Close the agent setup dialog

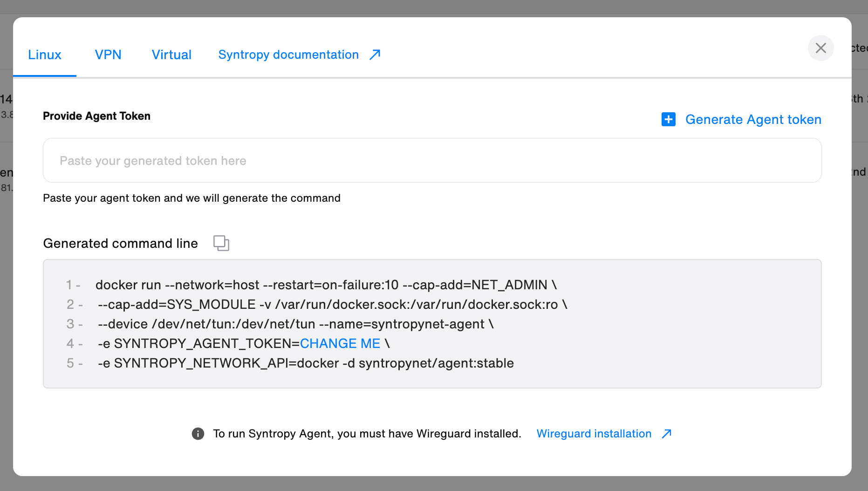tap(820, 48)
